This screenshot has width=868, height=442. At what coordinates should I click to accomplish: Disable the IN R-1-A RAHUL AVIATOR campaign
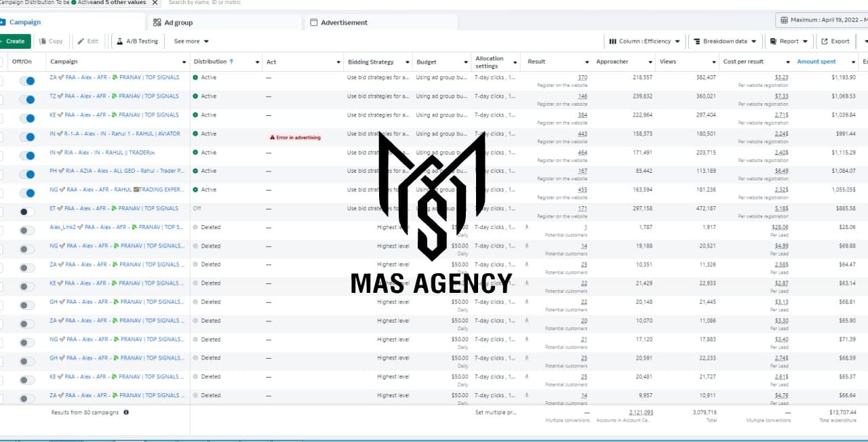point(27,137)
